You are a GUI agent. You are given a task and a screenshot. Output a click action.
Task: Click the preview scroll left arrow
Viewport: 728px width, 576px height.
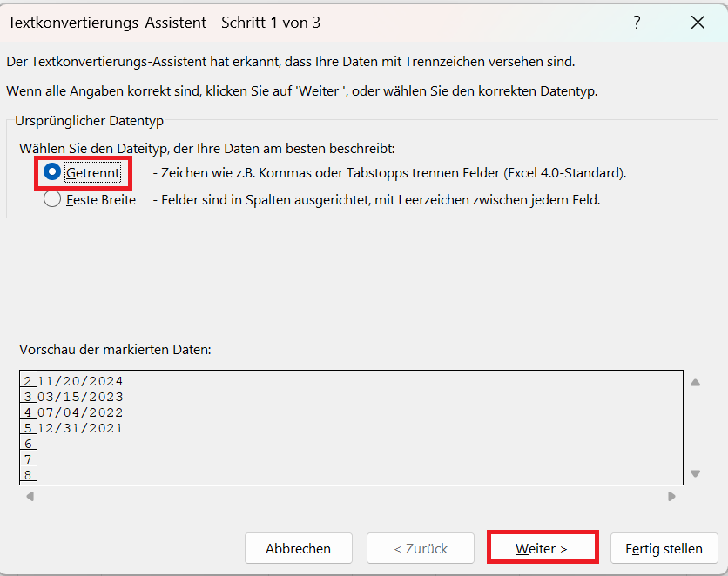tap(30, 497)
